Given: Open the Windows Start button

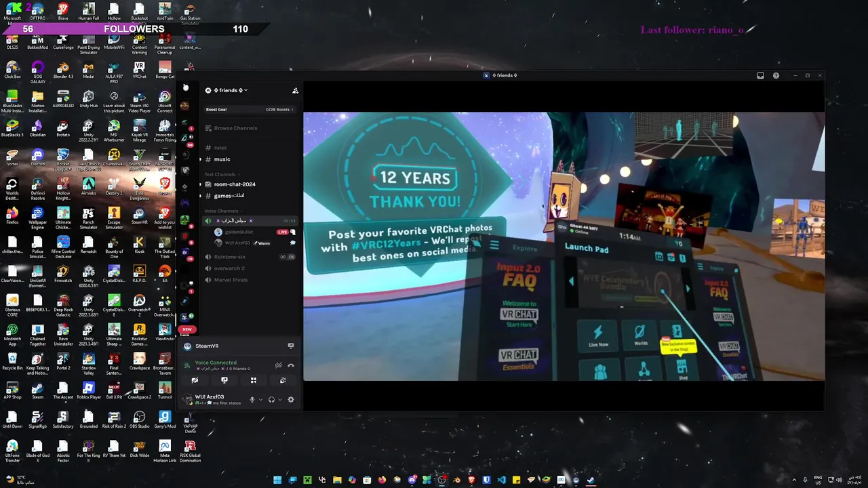Looking at the screenshot, I should tap(277, 480).
